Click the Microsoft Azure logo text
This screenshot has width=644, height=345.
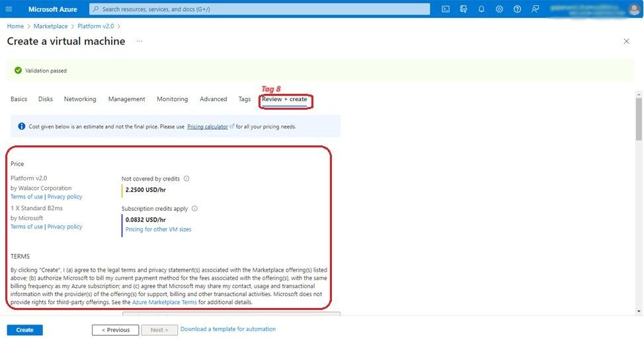point(53,9)
